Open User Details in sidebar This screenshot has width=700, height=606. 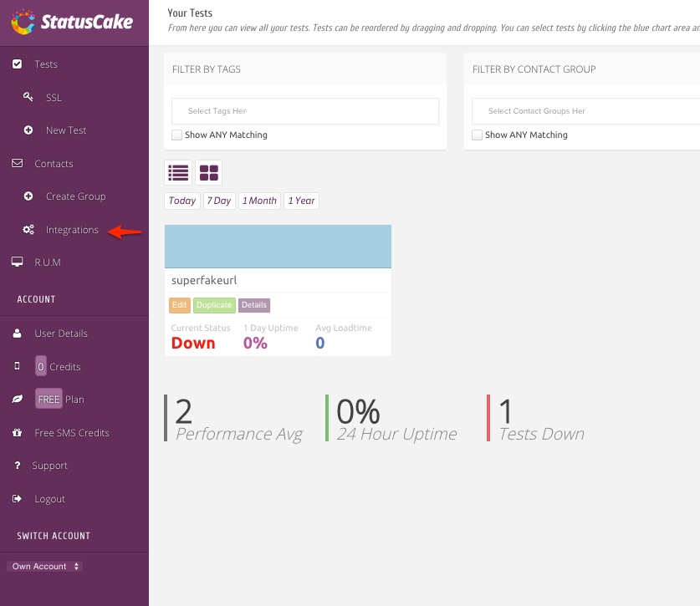60,334
